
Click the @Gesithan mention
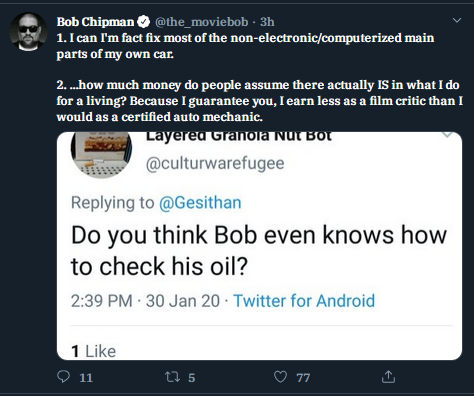click(x=200, y=203)
